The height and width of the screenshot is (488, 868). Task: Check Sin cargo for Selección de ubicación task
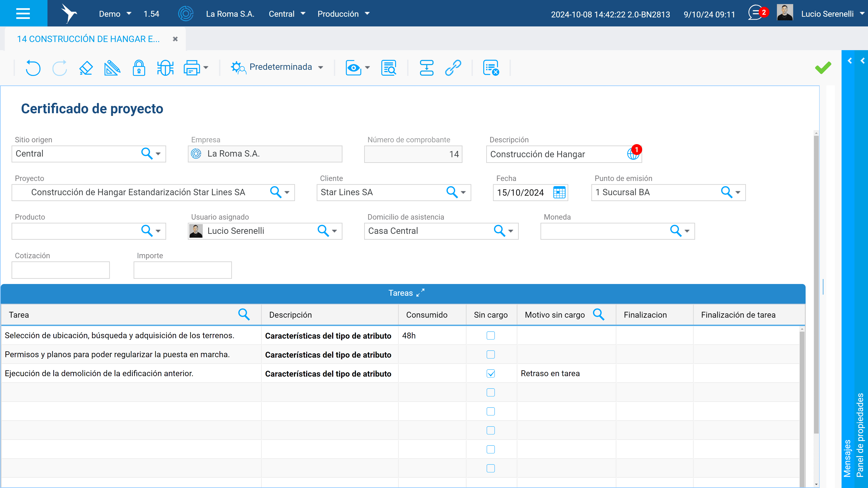[491, 335]
